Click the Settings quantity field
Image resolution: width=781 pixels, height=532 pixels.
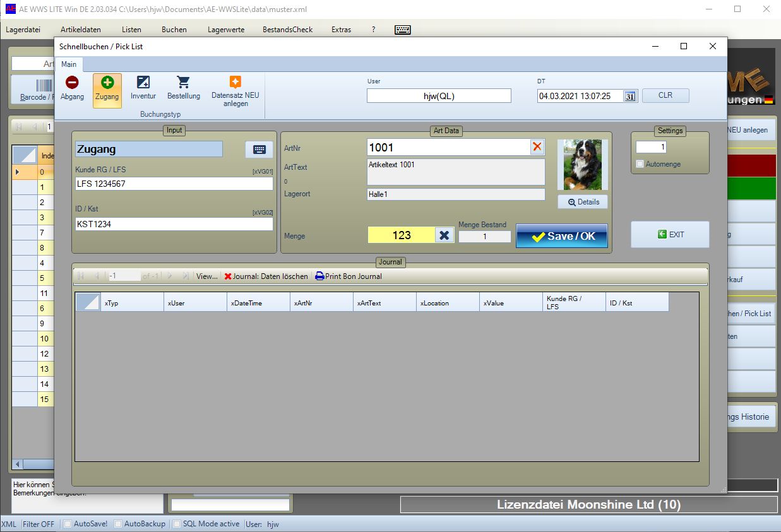(650, 147)
